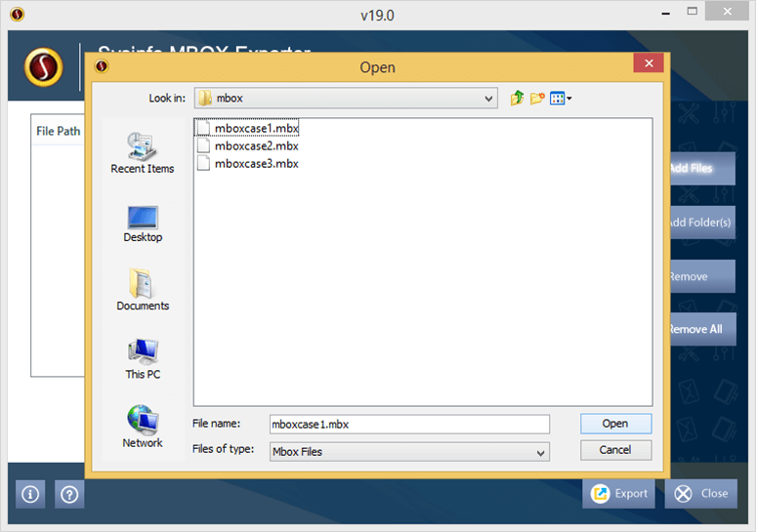Click Close button at bottom right
The image size is (757, 532).
click(x=701, y=494)
